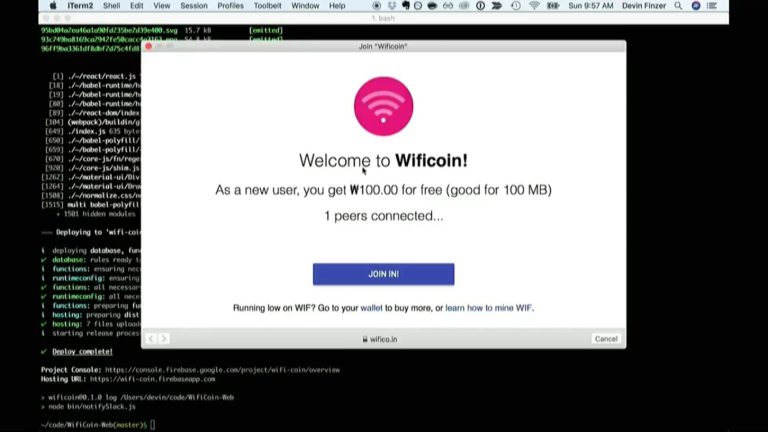Open the Toolbelt menu

[267, 6]
